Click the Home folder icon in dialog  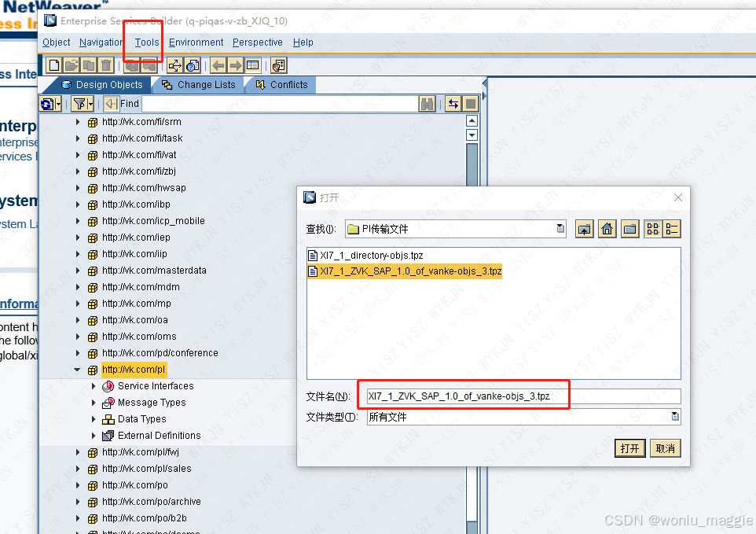(607, 229)
